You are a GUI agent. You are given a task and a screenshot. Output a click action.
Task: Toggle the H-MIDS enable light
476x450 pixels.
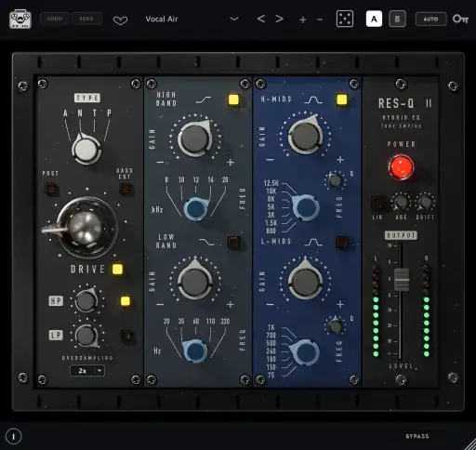pos(342,99)
